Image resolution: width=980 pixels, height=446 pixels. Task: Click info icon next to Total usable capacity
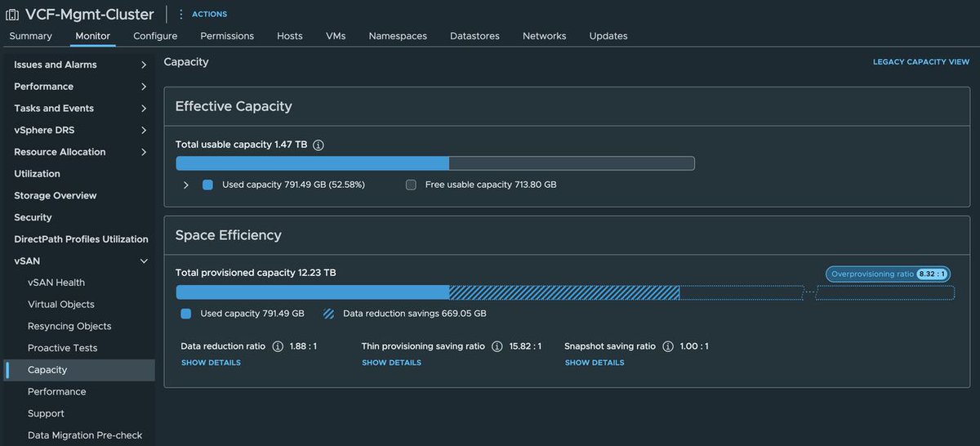click(x=318, y=145)
